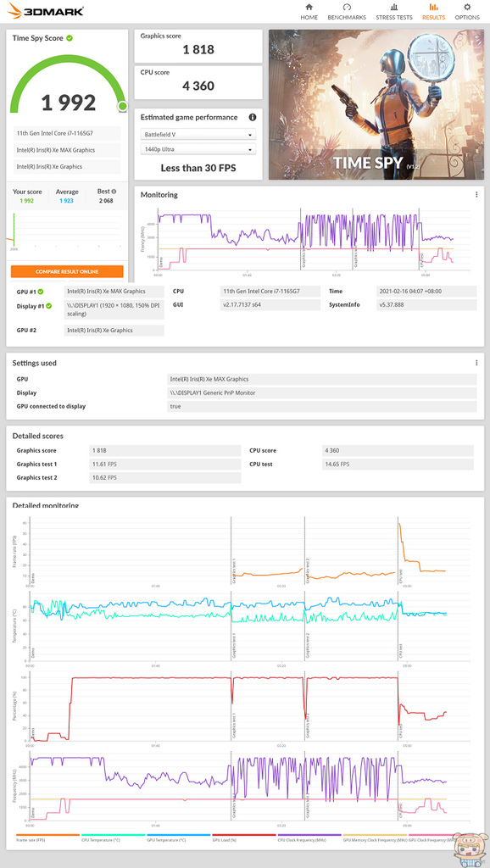Image resolution: width=490 pixels, height=868 pixels.
Task: Open the Options tab
Action: click(x=467, y=12)
